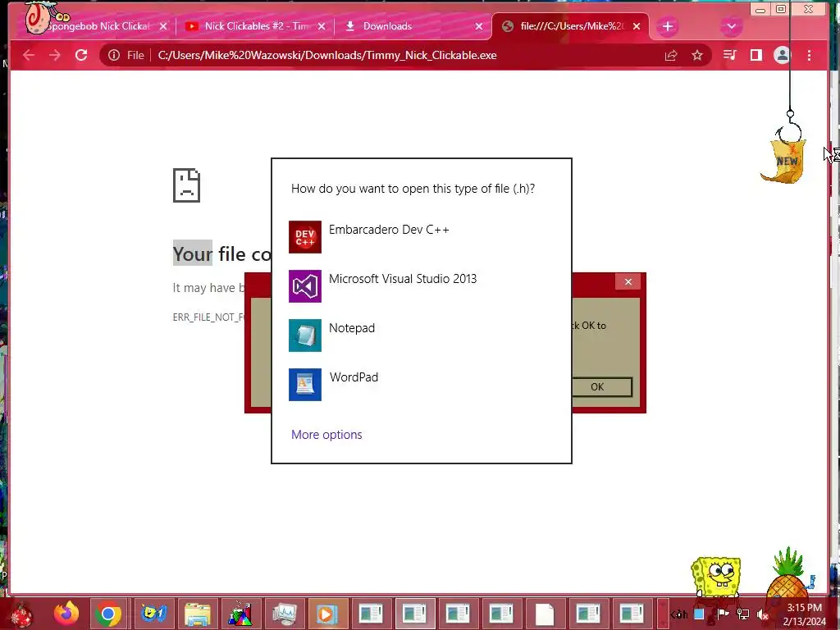Open the system monitor app on taskbar
840x630 pixels.
pyautogui.click(x=284, y=614)
